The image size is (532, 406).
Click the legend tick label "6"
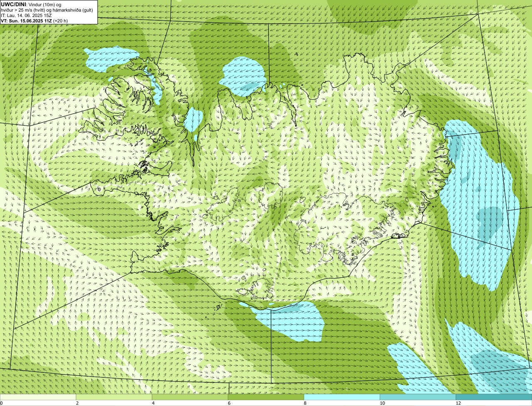click(229, 403)
